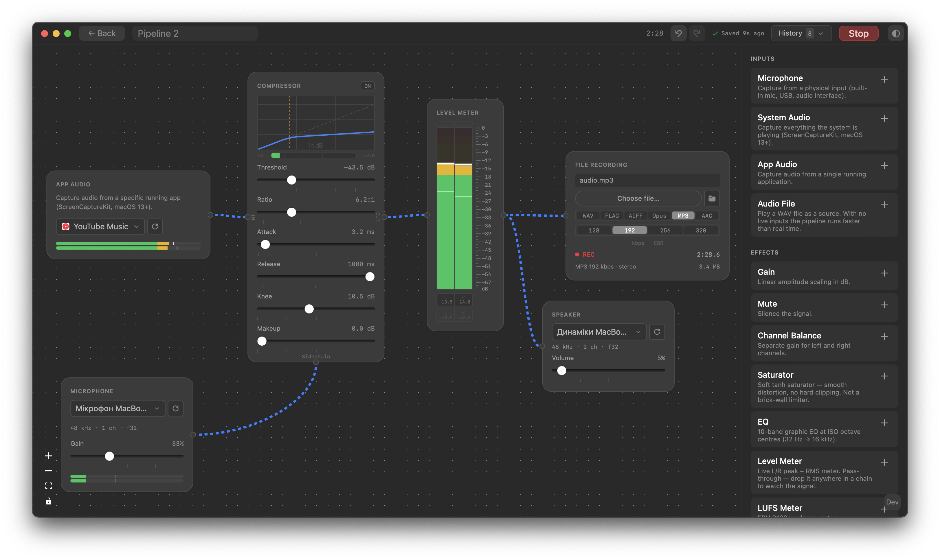
Task: Open the Мікрофон MacBo... device dropdown
Action: [x=117, y=408]
